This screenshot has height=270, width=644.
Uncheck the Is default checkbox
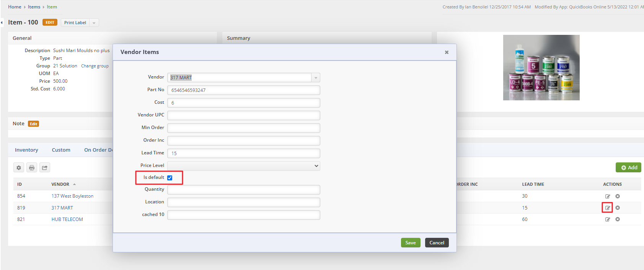[170, 178]
